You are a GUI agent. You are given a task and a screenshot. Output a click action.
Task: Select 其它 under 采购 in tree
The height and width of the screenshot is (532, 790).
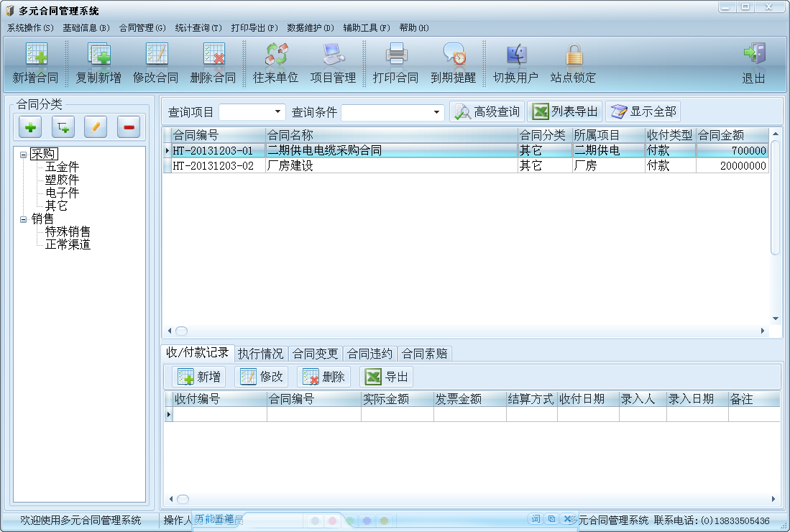pos(56,206)
